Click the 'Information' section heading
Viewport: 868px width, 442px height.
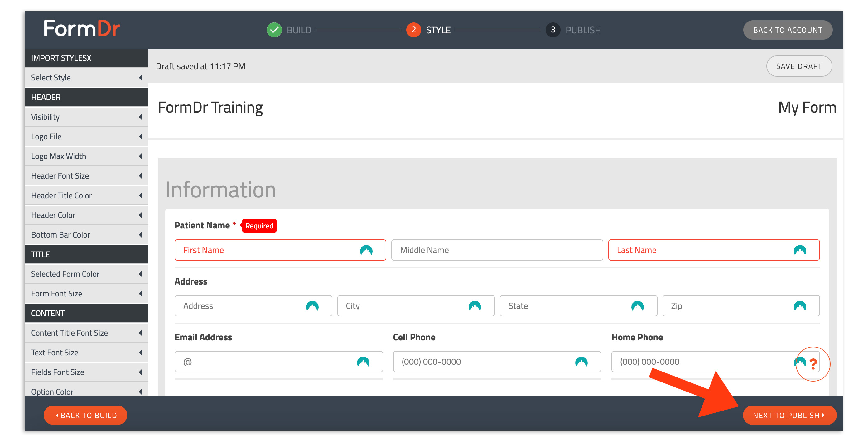(x=221, y=190)
